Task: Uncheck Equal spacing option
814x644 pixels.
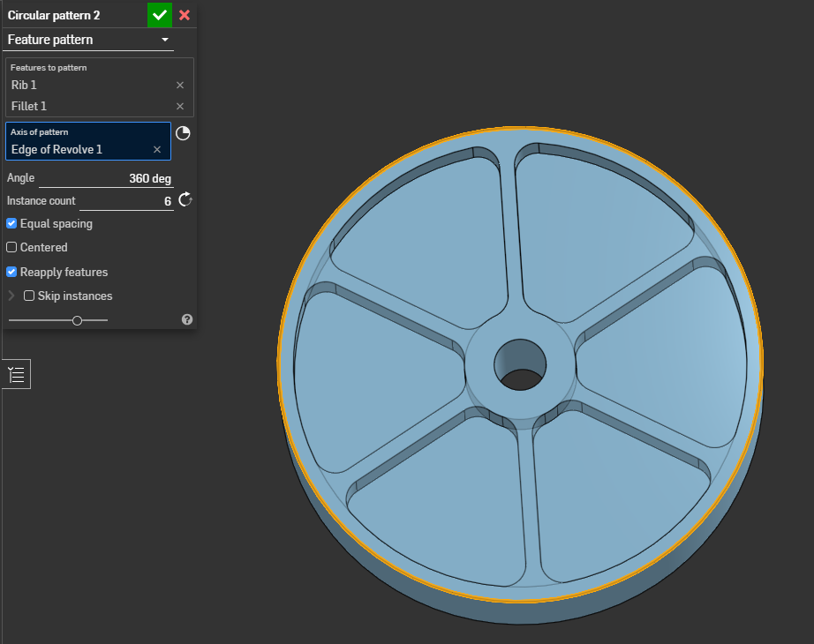Action: (x=11, y=224)
